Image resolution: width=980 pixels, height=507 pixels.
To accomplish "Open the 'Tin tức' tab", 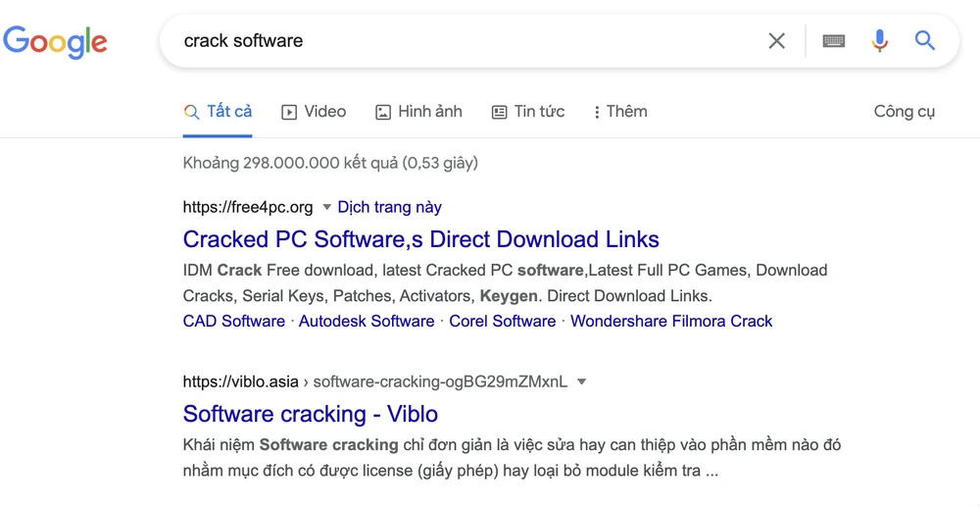I will [528, 112].
